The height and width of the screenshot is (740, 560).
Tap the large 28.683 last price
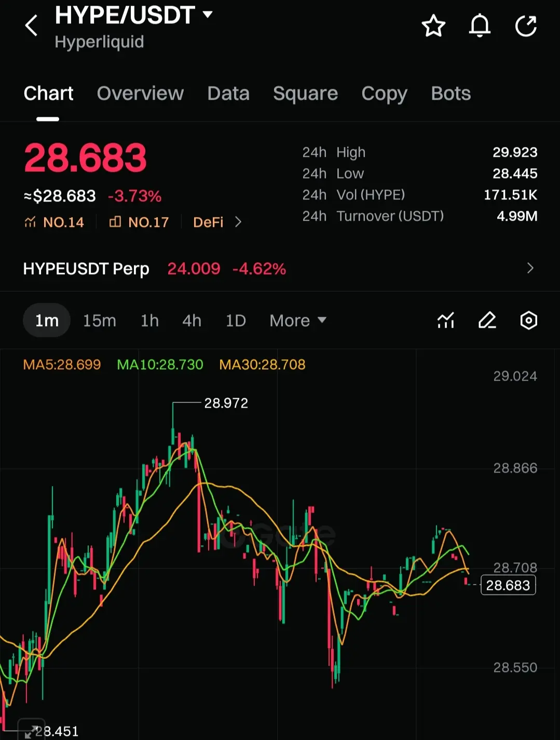pos(86,158)
